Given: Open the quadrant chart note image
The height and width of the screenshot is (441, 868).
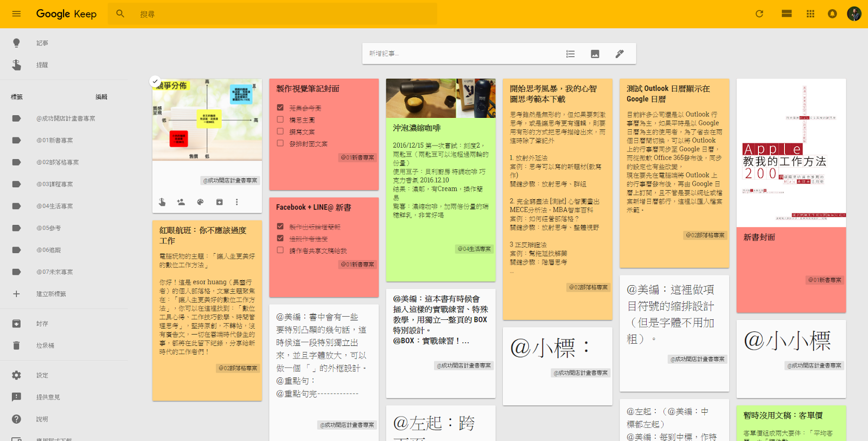Looking at the screenshot, I should pos(207,119).
